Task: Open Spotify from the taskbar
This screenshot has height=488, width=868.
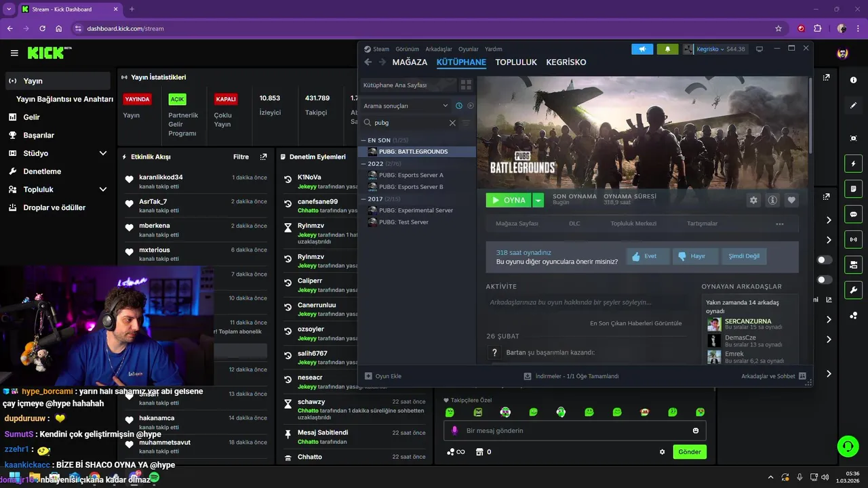Action: tap(154, 478)
